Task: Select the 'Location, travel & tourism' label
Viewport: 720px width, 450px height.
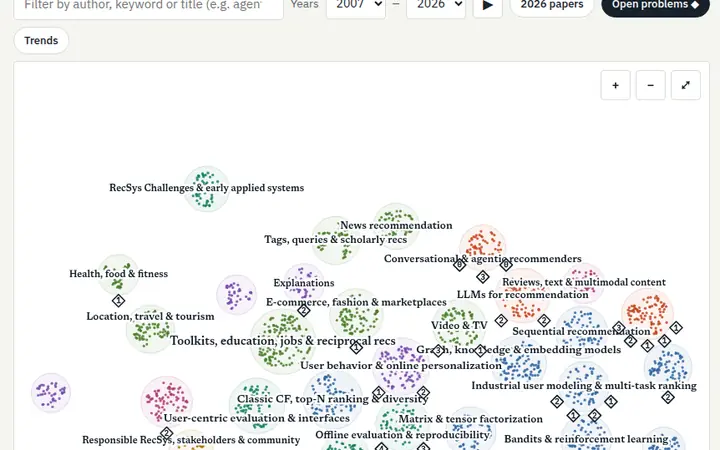Action: point(150,316)
